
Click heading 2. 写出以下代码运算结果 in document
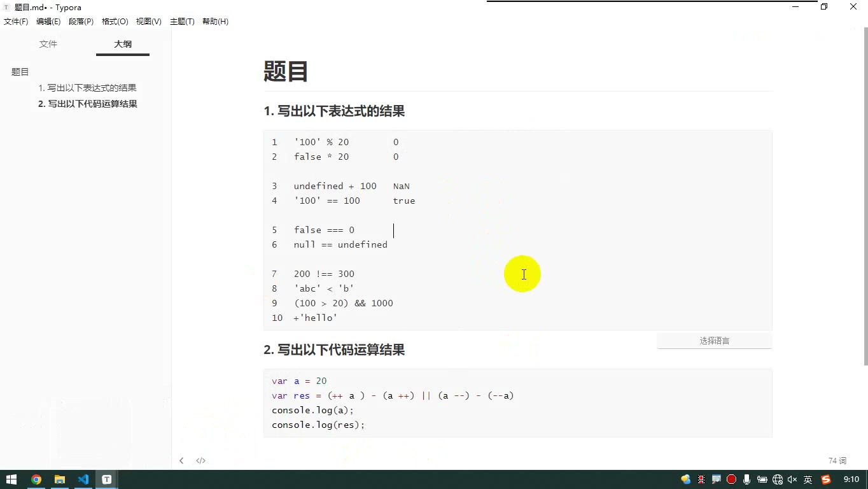tap(334, 350)
